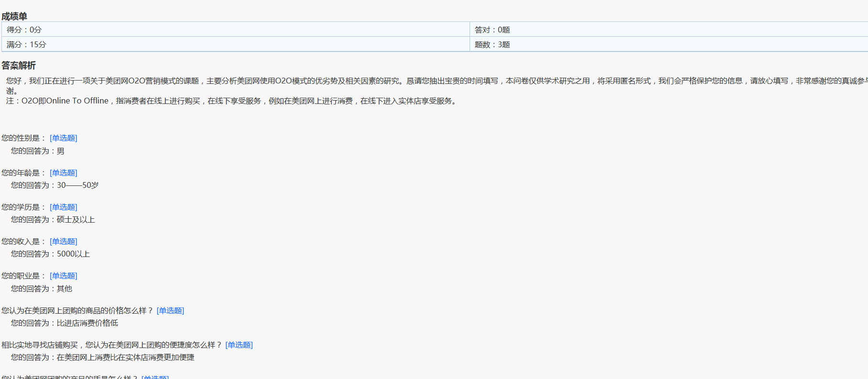868x379 pixels.
Task: Click the [单选题] tag beside 您的性别是
Action: click(x=63, y=138)
